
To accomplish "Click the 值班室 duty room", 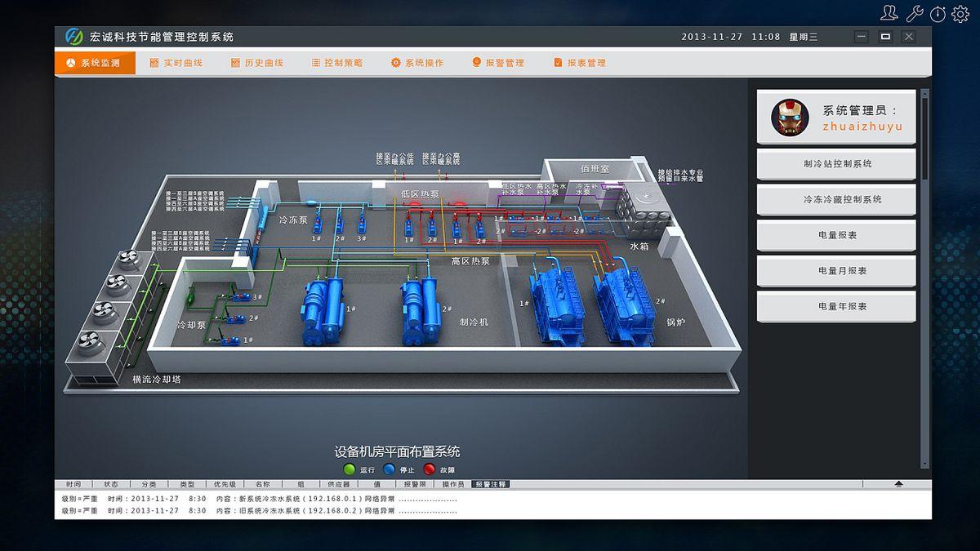I will (595, 170).
